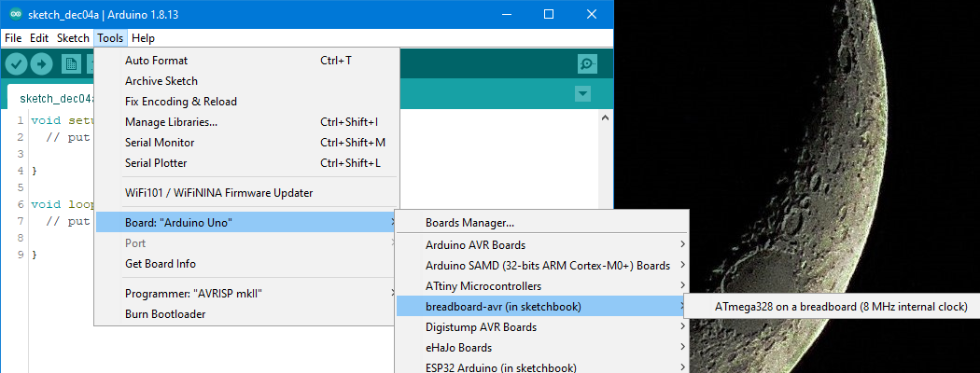This screenshot has width=980, height=373.
Task: Click the New sketch toolbar icon
Action: point(71,63)
